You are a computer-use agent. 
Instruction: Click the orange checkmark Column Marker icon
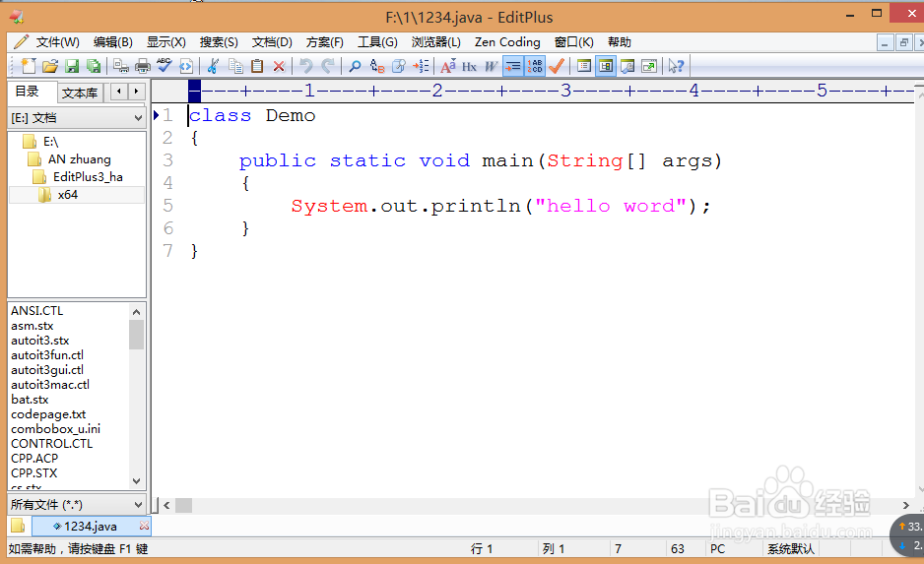point(557,66)
